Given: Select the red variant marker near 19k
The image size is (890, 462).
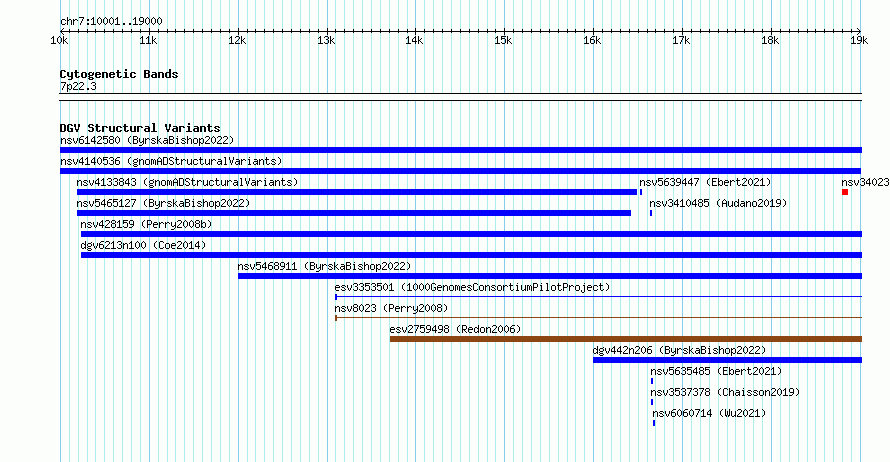Looking at the screenshot, I should point(845,192).
